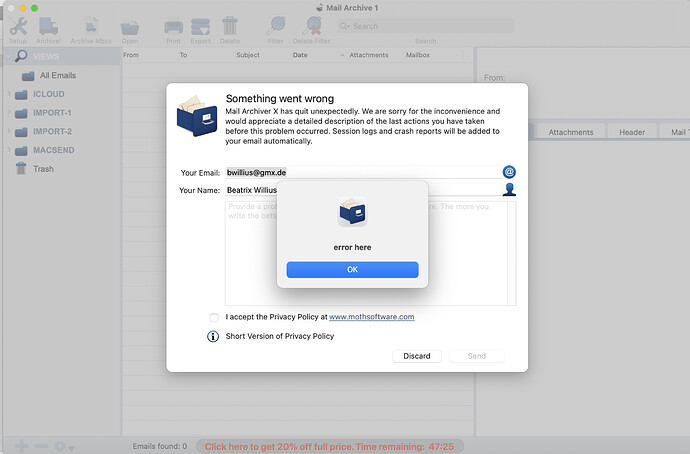Click the Emails found: 0 status text
The image size is (690, 454).
click(x=160, y=446)
